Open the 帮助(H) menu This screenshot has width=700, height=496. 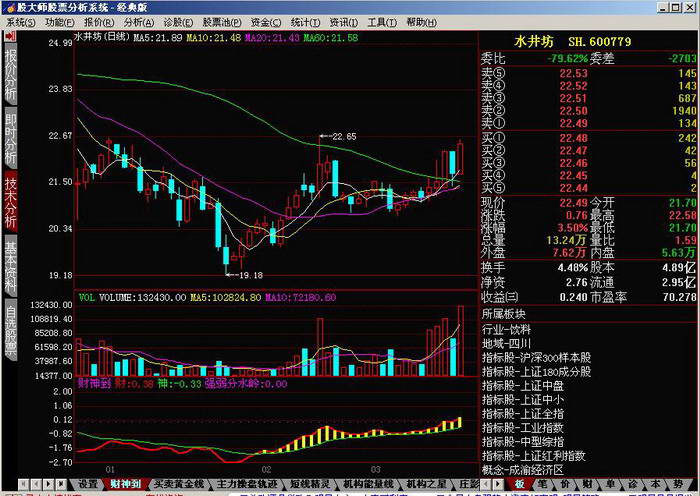(x=421, y=22)
